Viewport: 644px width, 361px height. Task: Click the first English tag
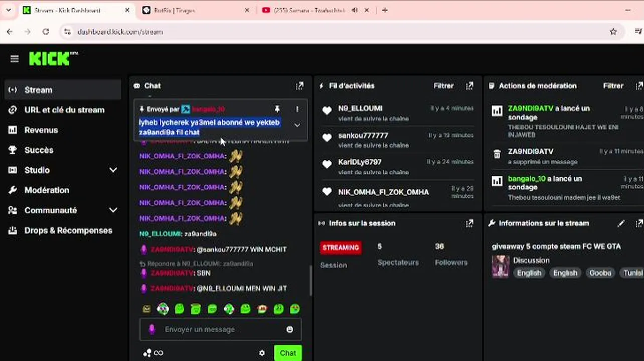(x=529, y=273)
